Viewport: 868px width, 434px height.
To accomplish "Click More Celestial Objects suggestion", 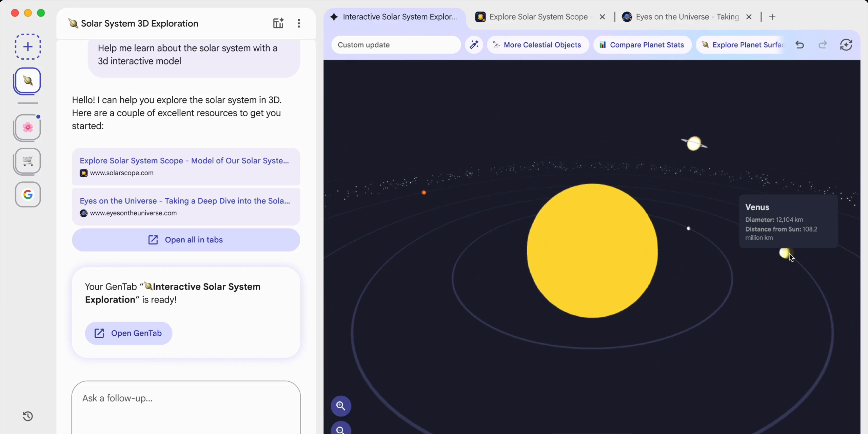I will point(538,45).
